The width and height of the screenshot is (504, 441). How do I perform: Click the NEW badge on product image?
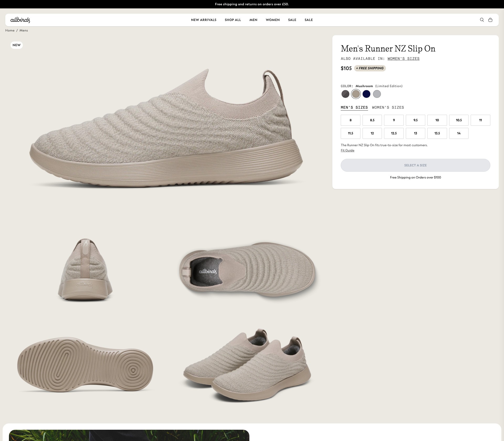[x=17, y=45]
